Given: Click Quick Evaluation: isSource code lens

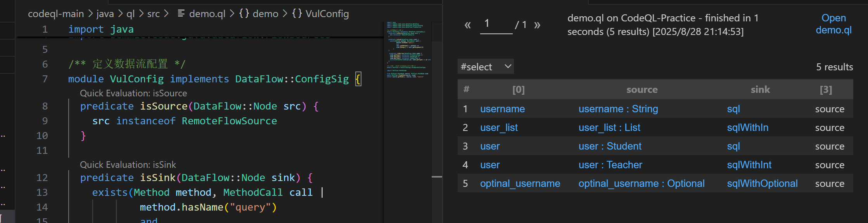Looking at the screenshot, I should [x=133, y=93].
